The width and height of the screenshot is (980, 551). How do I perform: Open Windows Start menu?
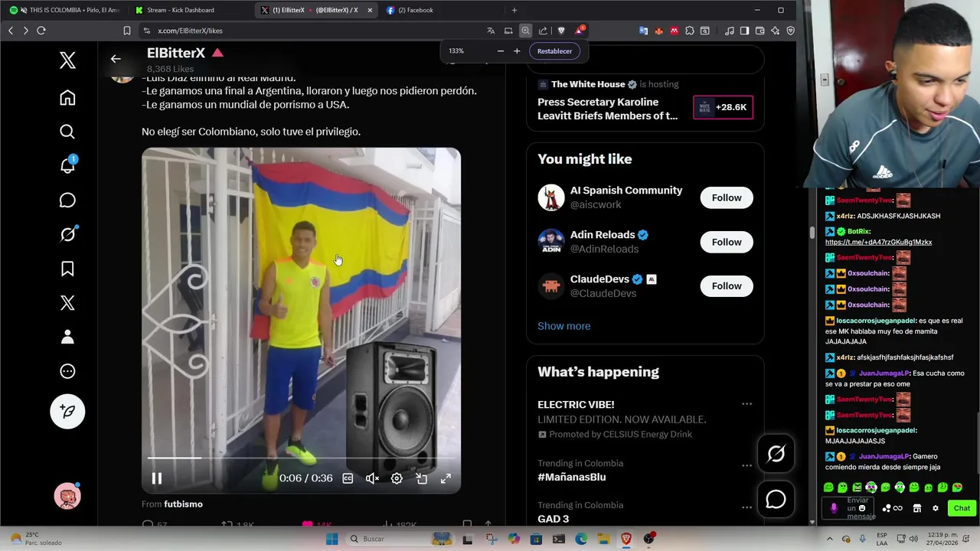point(332,539)
